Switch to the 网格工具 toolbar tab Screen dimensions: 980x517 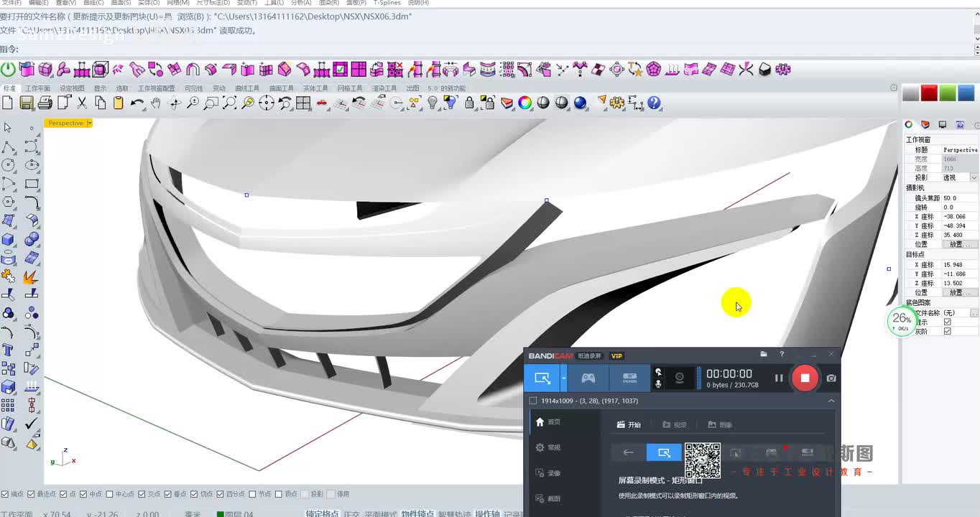[350, 88]
